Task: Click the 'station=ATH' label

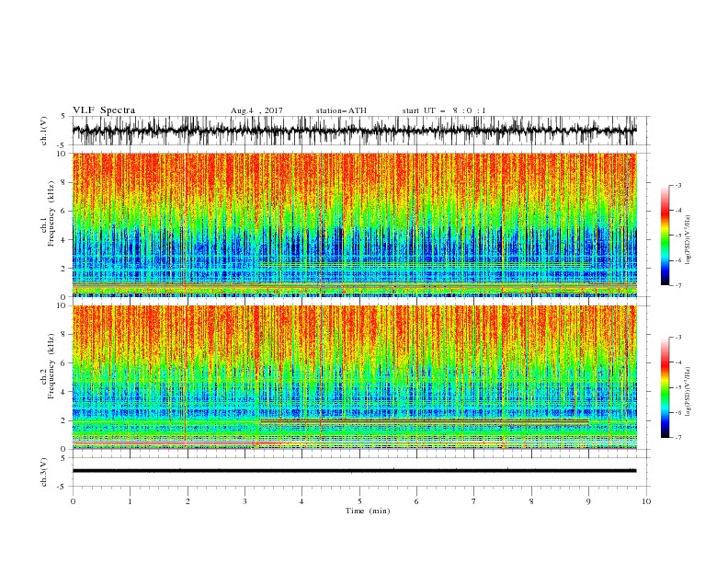Action: pyautogui.click(x=341, y=110)
